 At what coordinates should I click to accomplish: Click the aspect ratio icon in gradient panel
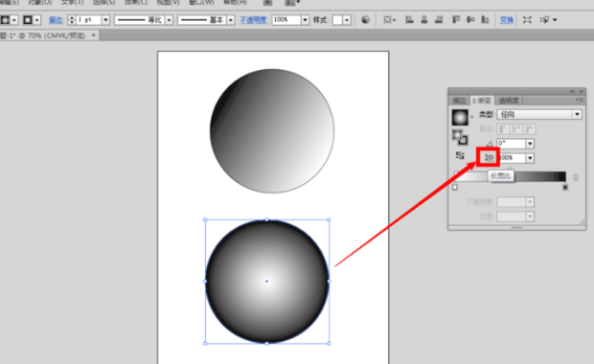pyautogui.click(x=489, y=157)
